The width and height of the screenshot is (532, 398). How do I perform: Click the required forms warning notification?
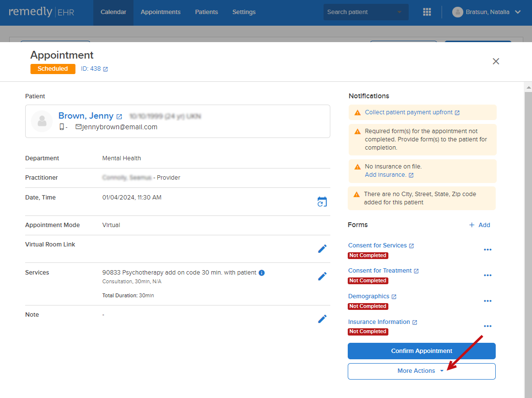point(422,139)
